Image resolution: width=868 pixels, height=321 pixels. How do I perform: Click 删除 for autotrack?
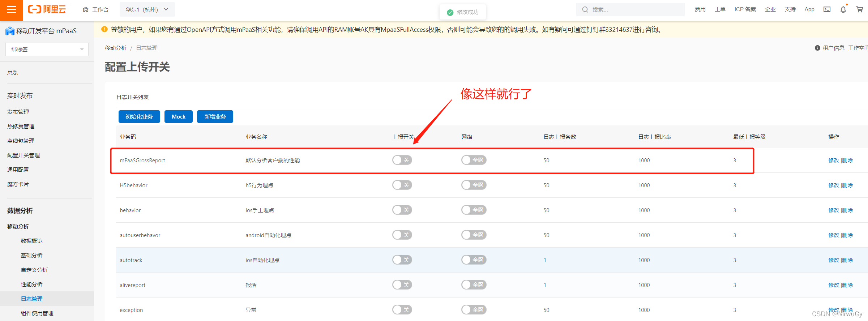point(847,260)
